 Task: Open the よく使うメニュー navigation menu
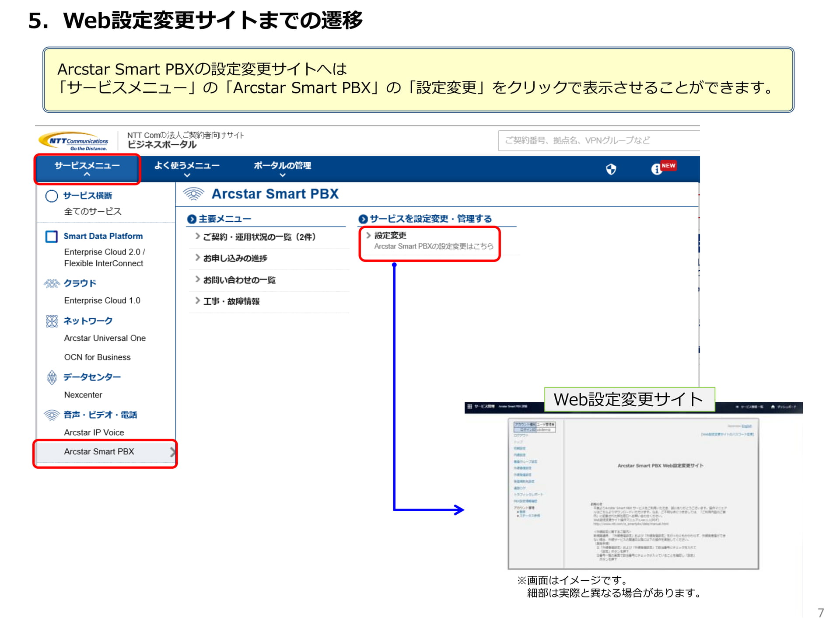coord(187,169)
